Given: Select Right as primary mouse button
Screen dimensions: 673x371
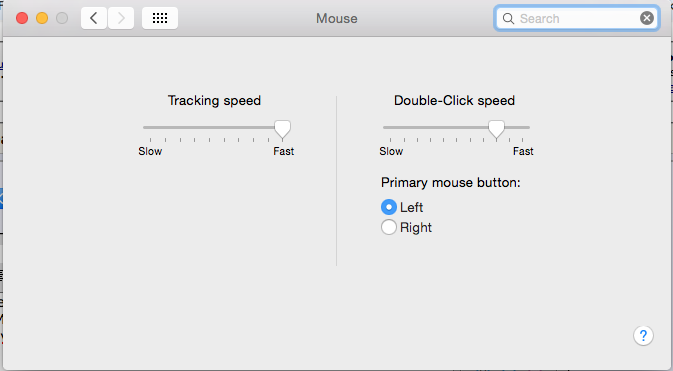Looking at the screenshot, I should [x=388, y=227].
